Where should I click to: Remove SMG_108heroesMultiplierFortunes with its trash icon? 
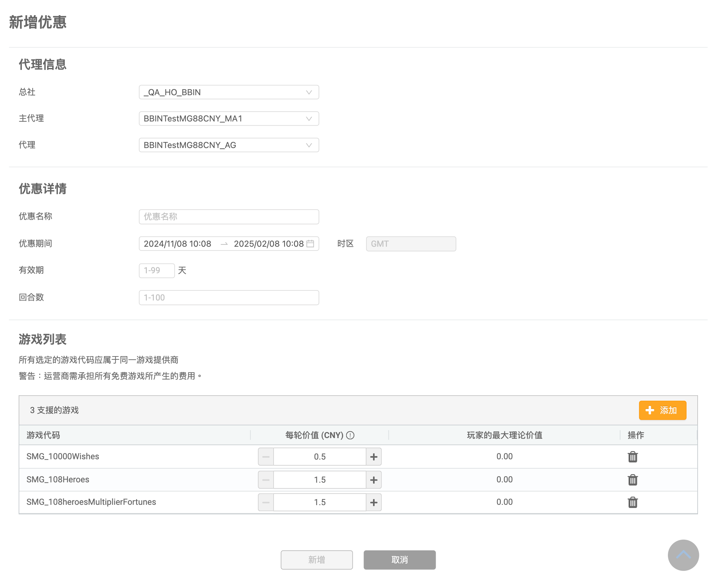click(632, 502)
